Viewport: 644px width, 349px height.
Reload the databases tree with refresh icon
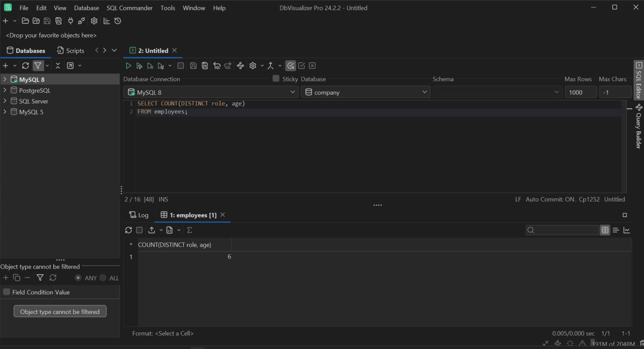[x=26, y=66]
